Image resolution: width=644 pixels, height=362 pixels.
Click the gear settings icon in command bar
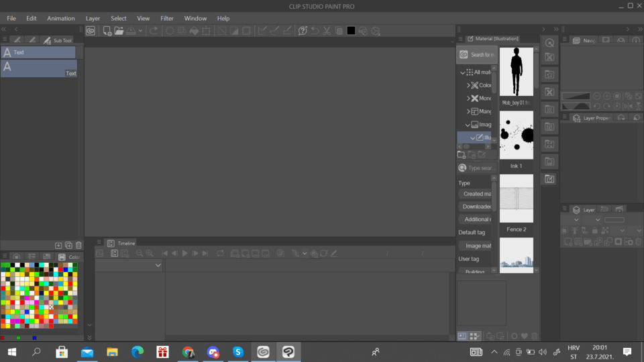coord(376,31)
